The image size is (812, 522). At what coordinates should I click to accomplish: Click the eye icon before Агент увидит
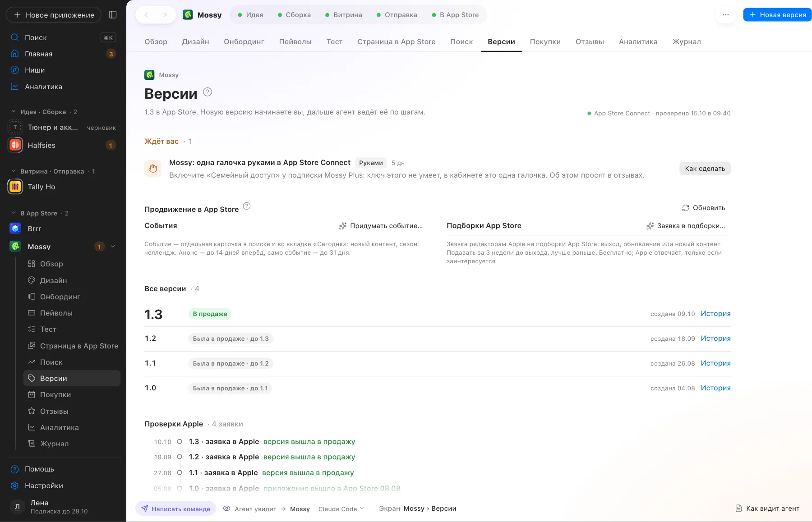coord(227,508)
